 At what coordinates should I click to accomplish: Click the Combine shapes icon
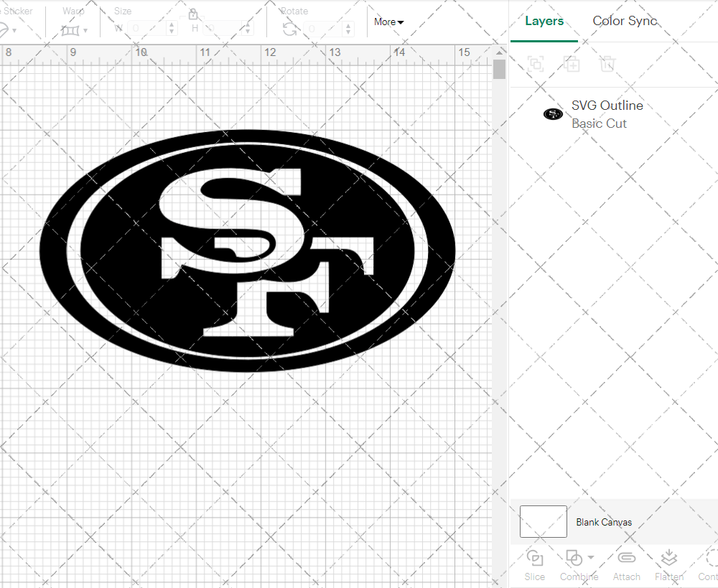click(x=574, y=558)
